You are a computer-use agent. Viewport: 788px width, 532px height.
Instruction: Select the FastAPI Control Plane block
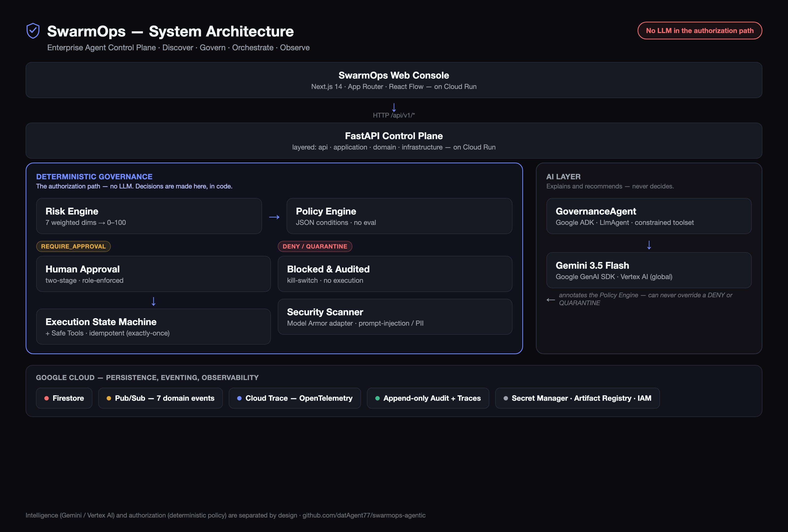pos(394,141)
